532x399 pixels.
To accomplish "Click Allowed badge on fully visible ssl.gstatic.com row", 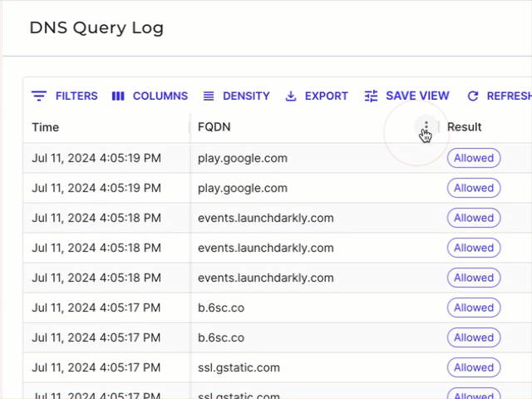I will [x=474, y=367].
